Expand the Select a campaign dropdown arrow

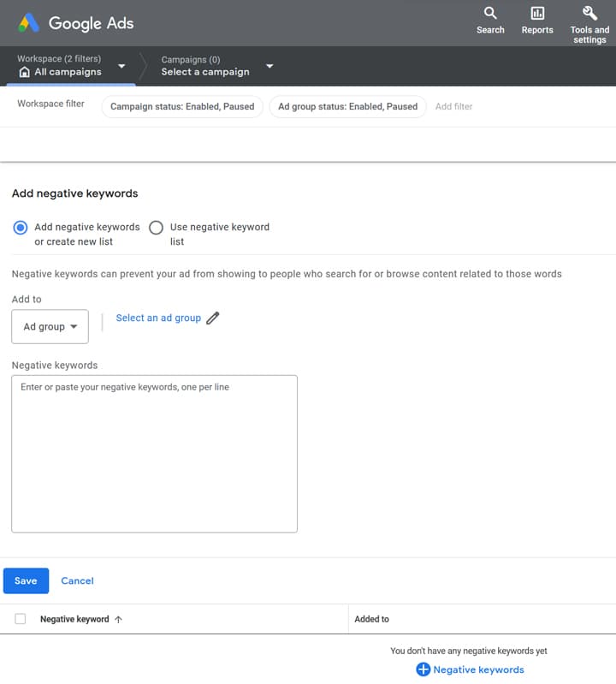tap(269, 66)
